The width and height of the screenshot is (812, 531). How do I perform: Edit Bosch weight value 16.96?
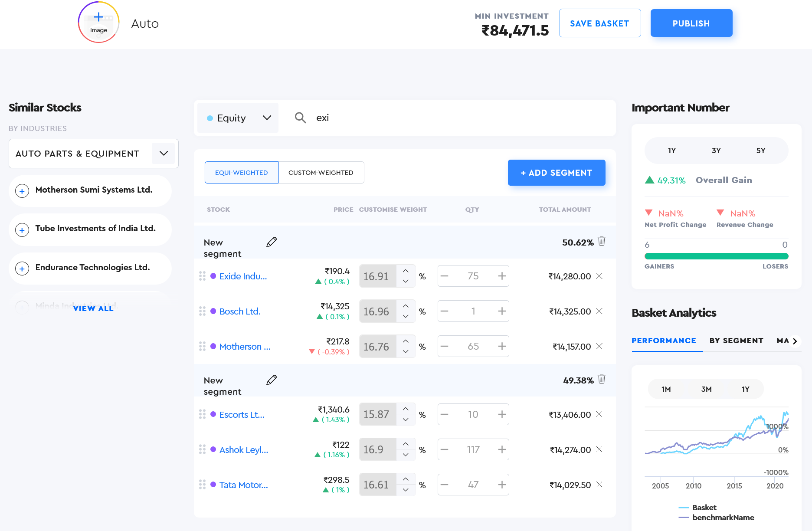[377, 311]
